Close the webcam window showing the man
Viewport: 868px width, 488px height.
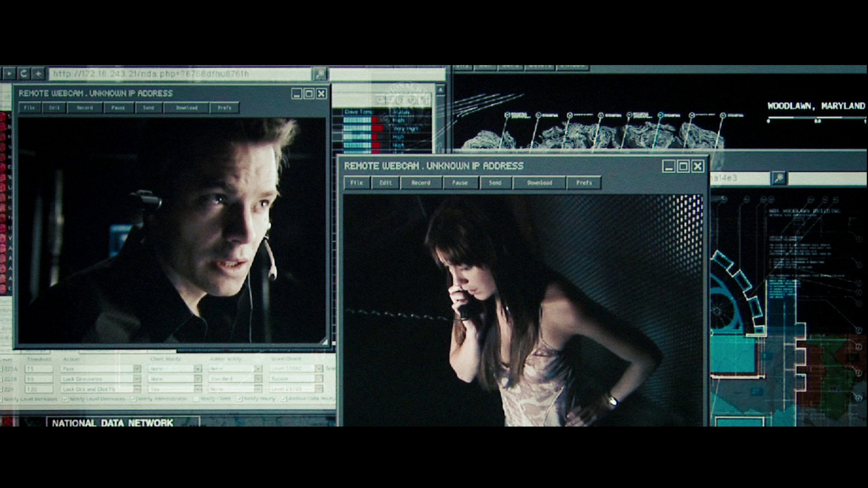pyautogui.click(x=321, y=94)
